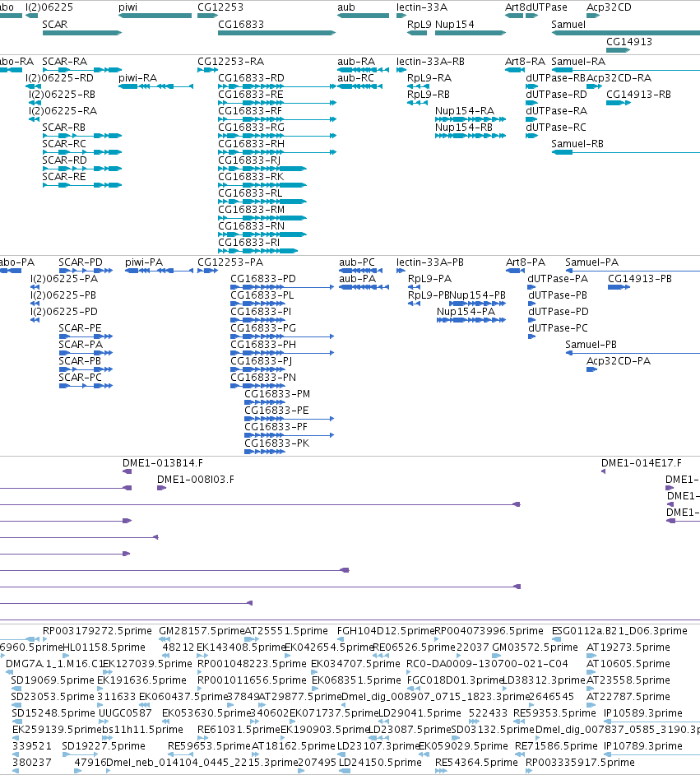Select protein CG16833-PK
The image size is (700, 775).
[x=265, y=452]
